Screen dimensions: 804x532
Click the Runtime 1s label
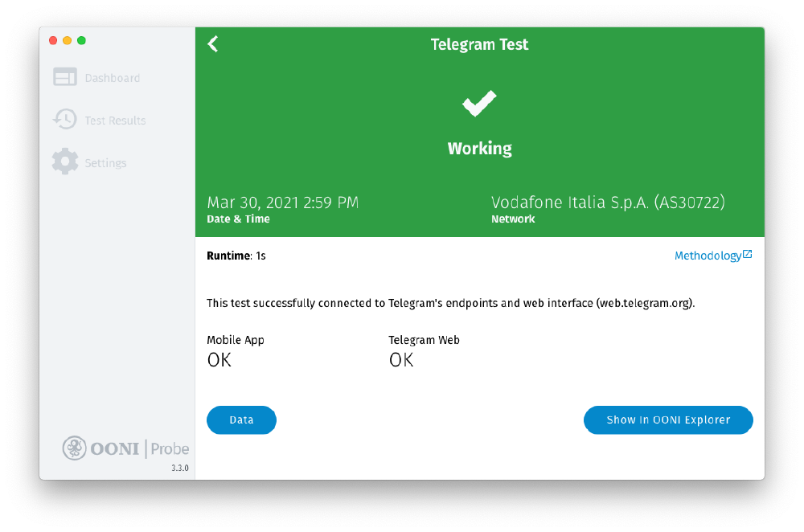[x=236, y=256]
